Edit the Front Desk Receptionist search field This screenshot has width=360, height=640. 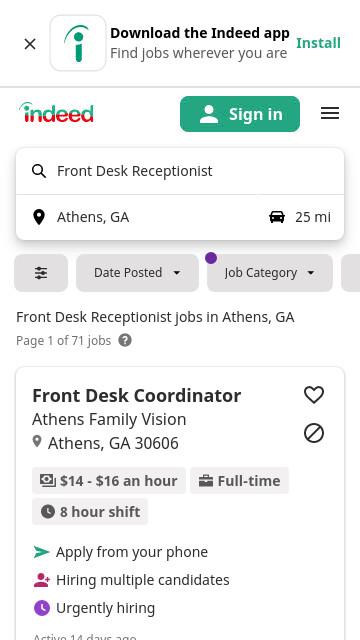tap(180, 171)
